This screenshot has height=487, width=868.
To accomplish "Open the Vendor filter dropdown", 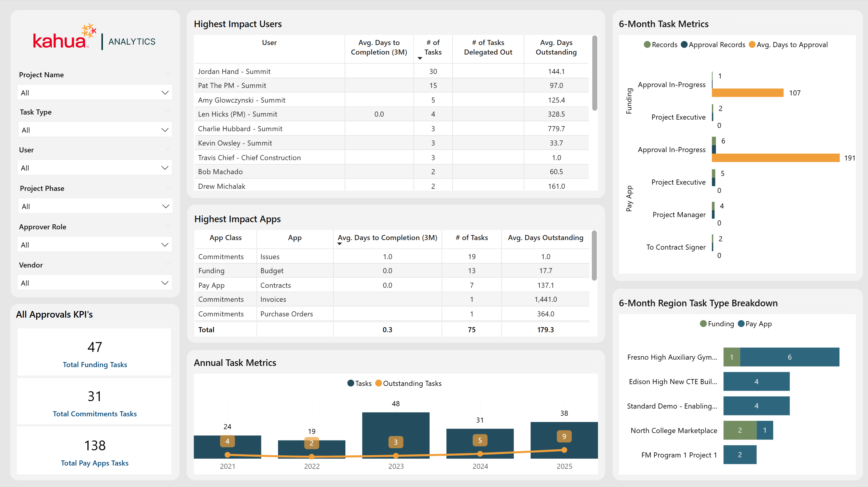I will tap(95, 283).
